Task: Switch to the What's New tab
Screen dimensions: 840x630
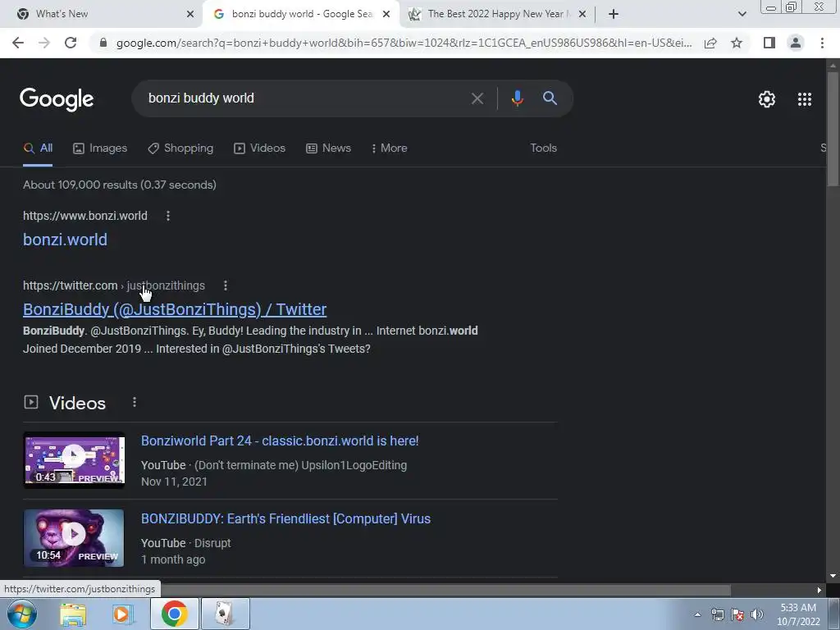Action: tap(102, 14)
